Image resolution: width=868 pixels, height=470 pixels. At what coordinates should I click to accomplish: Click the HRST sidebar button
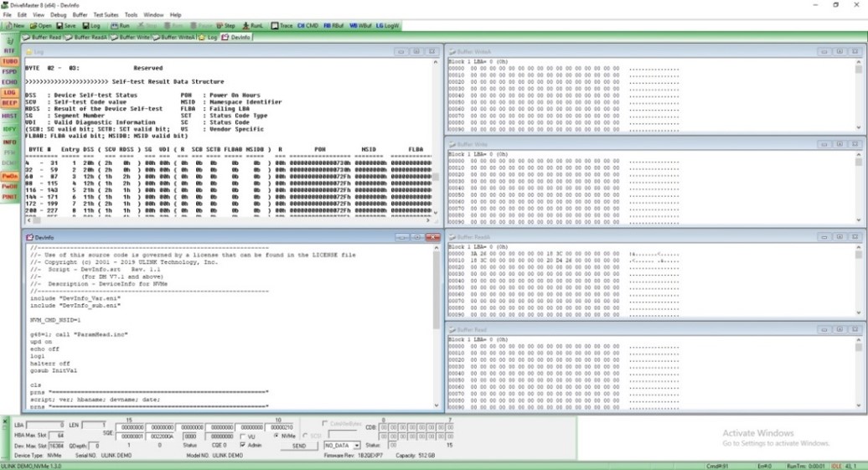[9, 116]
